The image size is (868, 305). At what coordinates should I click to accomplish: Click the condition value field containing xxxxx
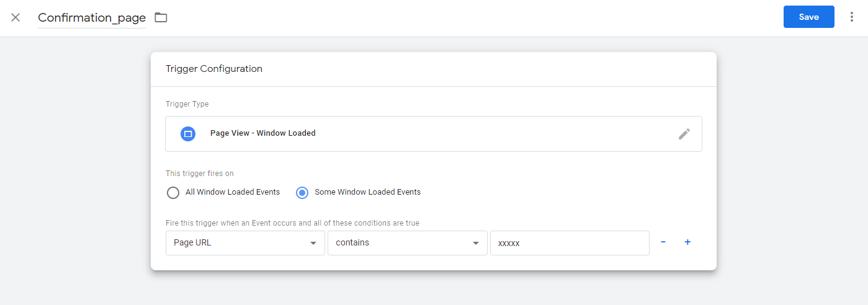(x=569, y=243)
